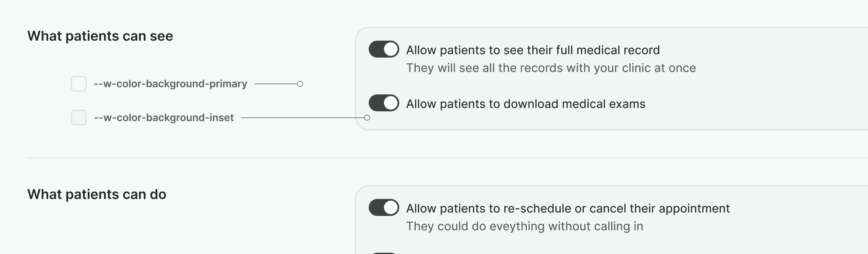The image size is (868, 254).
Task: Click the background-primary color swatch
Action: [79, 84]
